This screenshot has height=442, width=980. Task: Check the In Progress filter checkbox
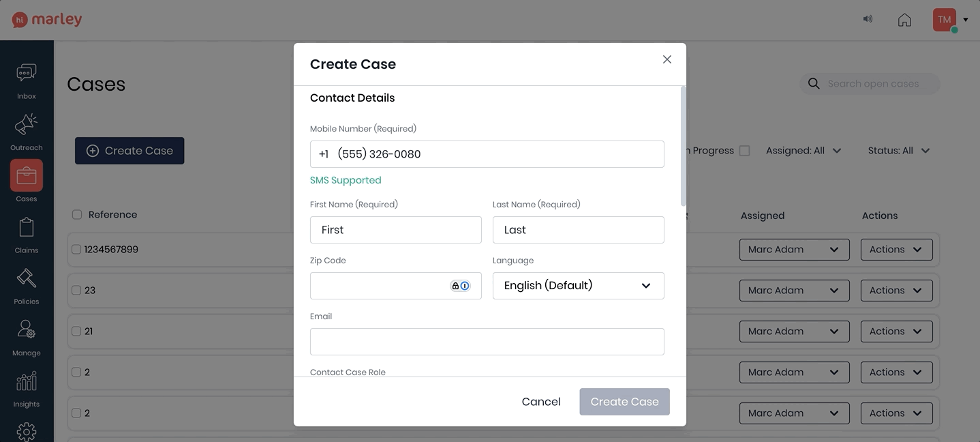(x=744, y=150)
